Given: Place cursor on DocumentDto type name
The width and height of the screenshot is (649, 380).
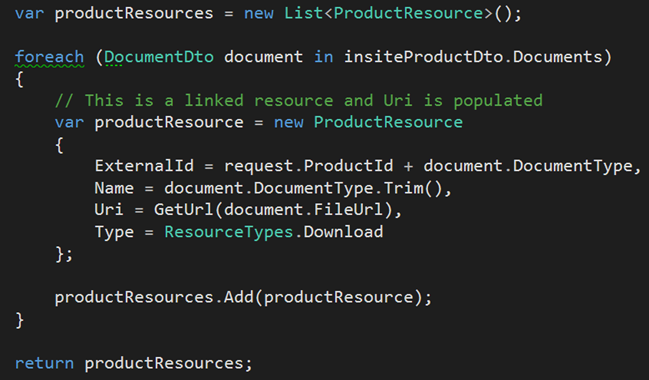Looking at the screenshot, I should click(159, 57).
